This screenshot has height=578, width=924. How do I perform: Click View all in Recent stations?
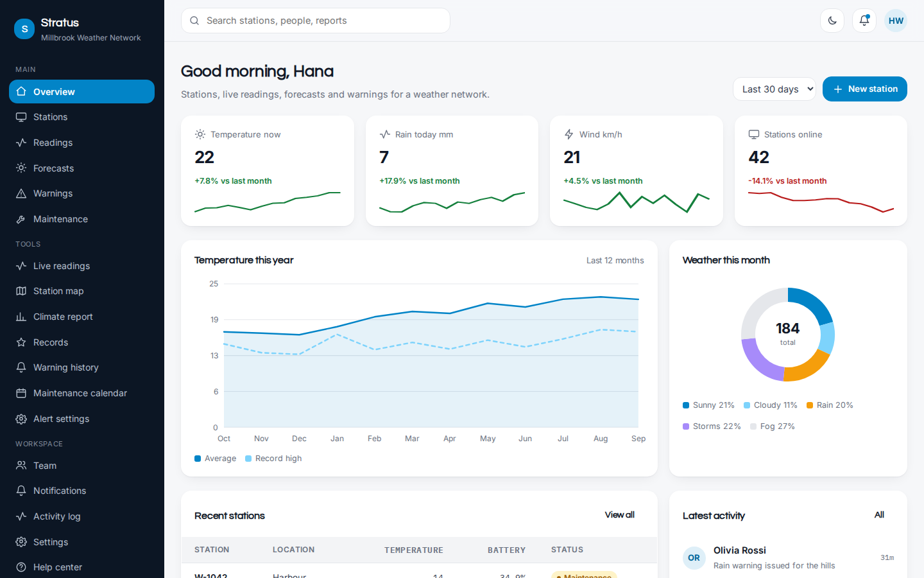pyautogui.click(x=619, y=515)
